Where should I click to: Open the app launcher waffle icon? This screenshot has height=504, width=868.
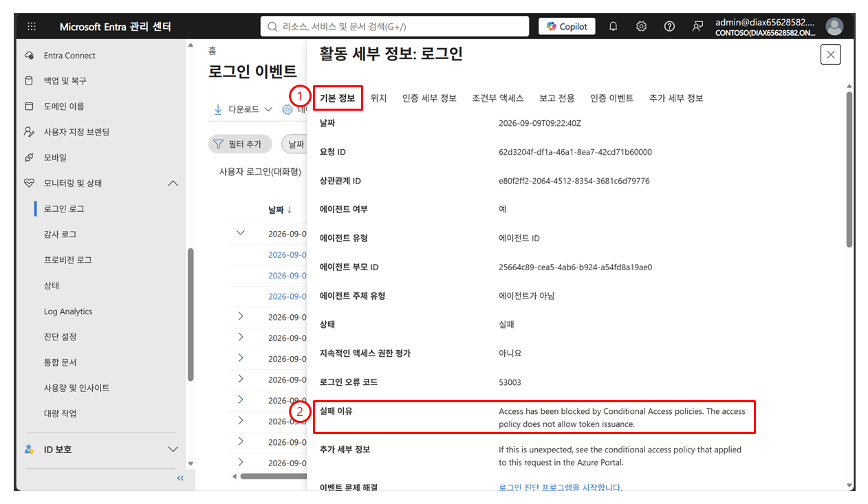[x=32, y=27]
